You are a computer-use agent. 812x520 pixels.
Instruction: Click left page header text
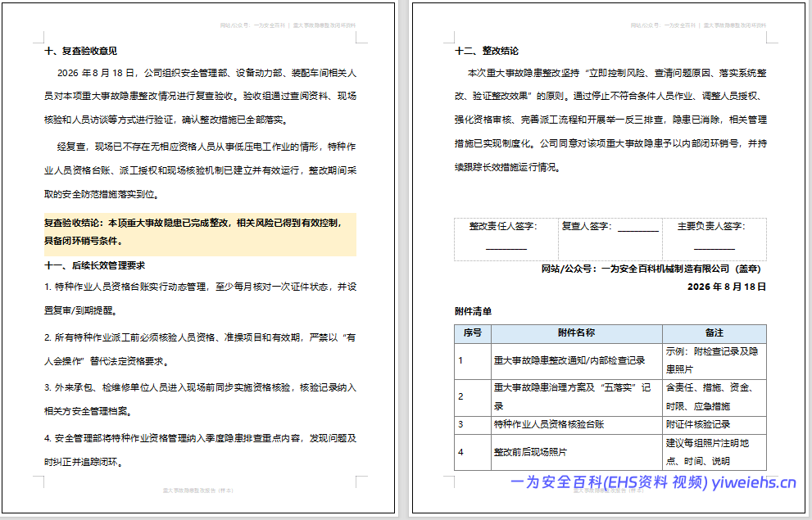tap(288, 25)
